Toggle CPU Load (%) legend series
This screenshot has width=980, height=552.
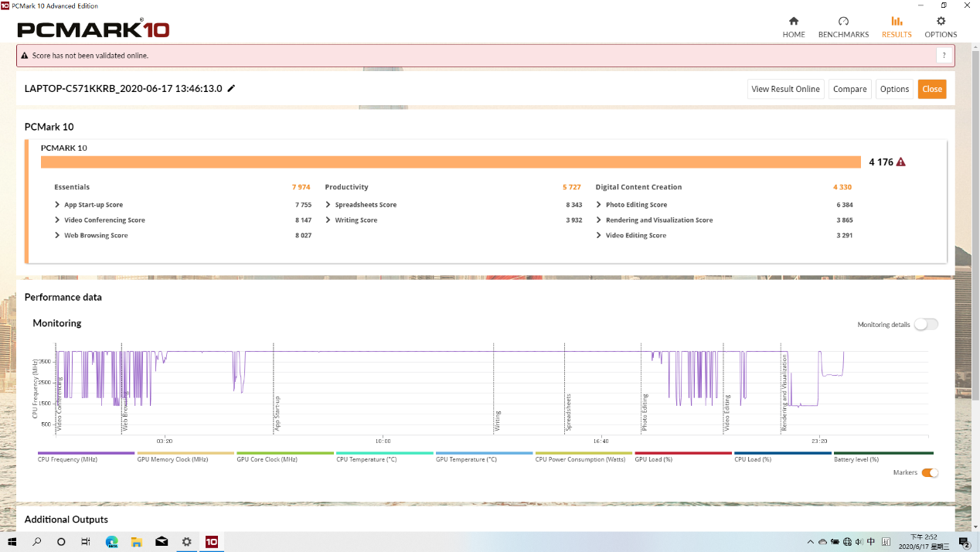(x=783, y=457)
